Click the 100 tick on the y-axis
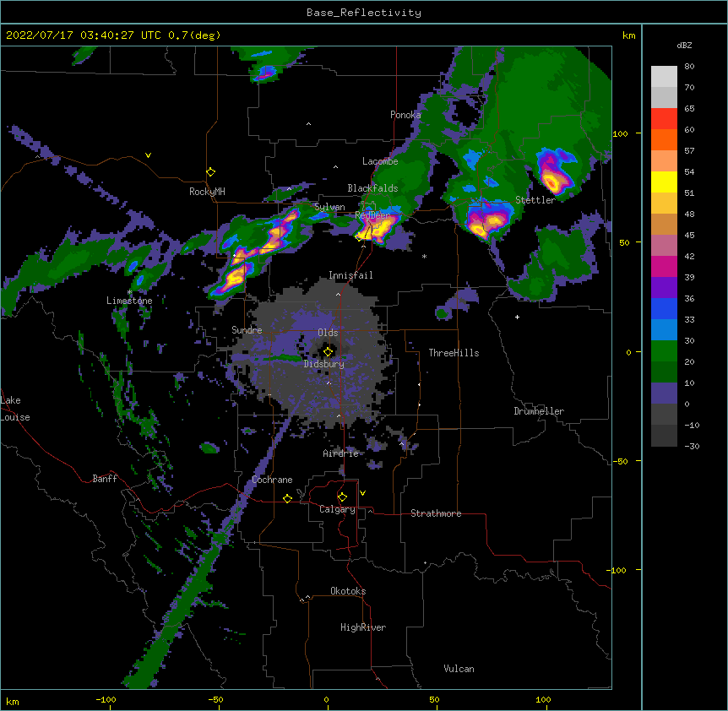728x711 pixels. pos(620,133)
